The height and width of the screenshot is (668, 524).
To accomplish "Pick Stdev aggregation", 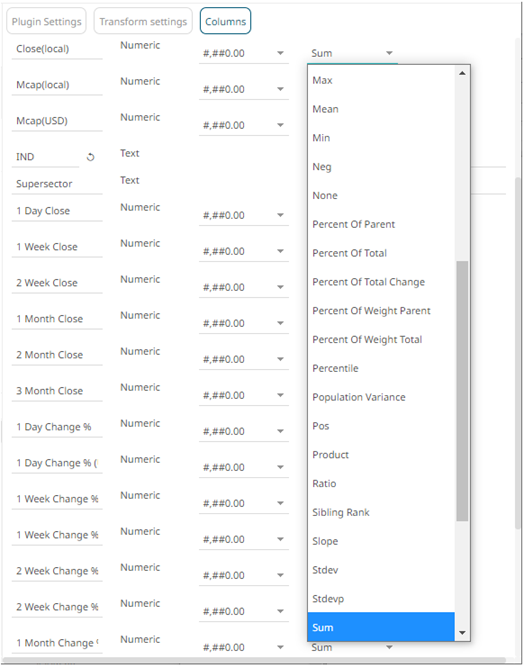I will 381,570.
